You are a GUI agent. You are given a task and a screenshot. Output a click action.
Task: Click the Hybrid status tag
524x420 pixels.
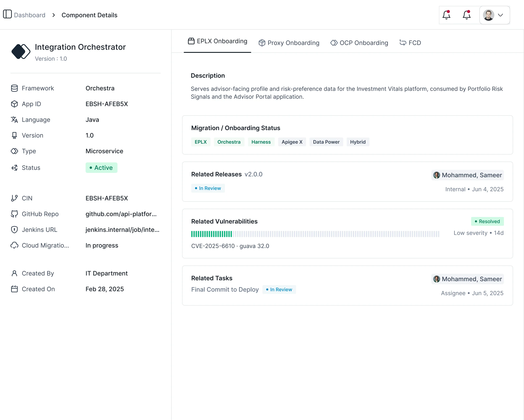(358, 142)
